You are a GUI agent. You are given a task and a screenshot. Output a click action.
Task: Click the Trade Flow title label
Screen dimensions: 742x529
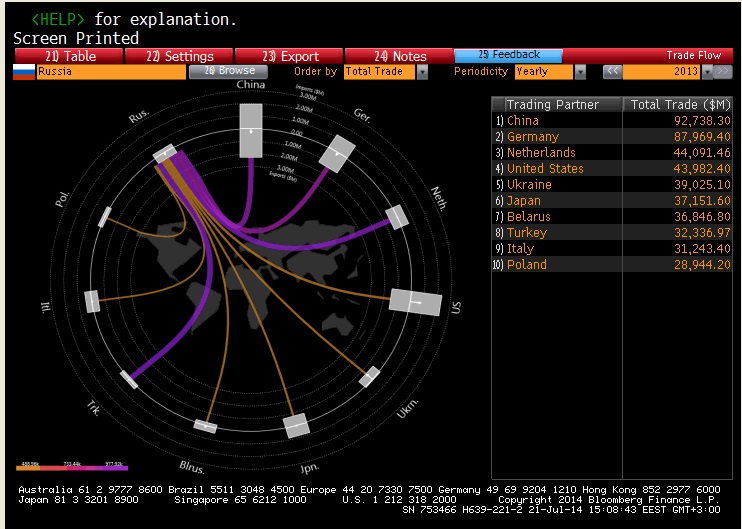(694, 55)
